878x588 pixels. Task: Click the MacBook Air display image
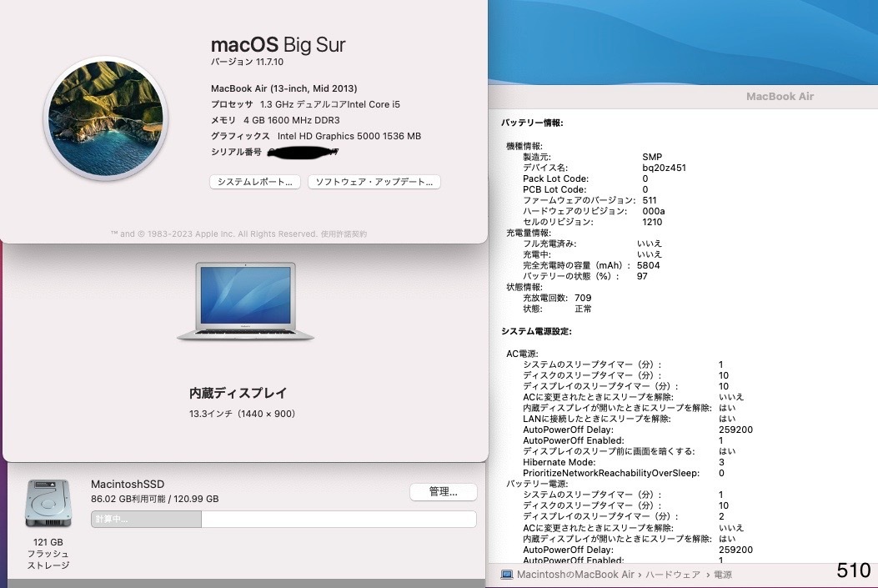point(245,301)
